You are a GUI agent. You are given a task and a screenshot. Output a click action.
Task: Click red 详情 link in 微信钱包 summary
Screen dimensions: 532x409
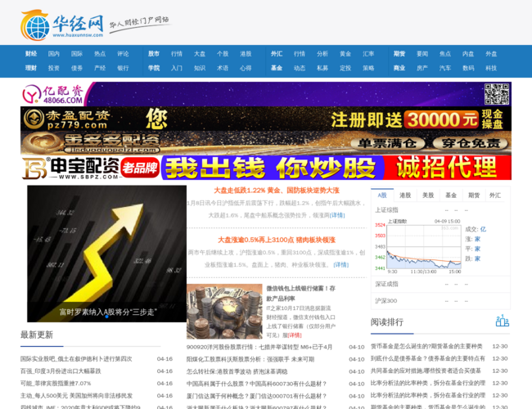point(294,335)
